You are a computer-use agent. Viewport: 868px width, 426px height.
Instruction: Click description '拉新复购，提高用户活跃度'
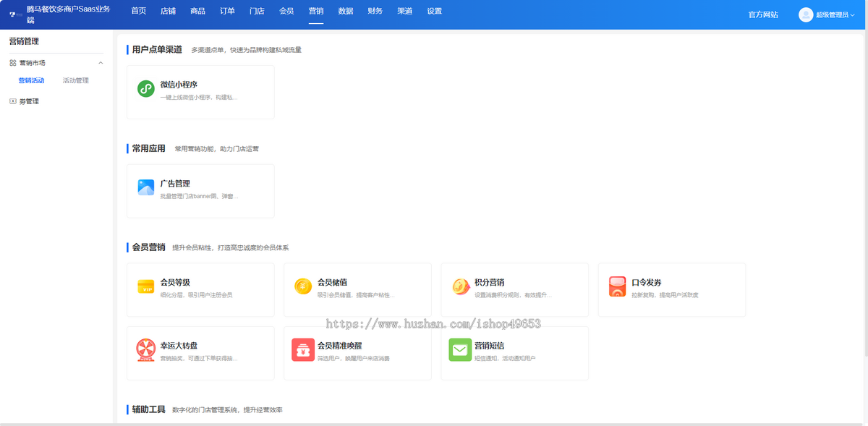click(665, 295)
